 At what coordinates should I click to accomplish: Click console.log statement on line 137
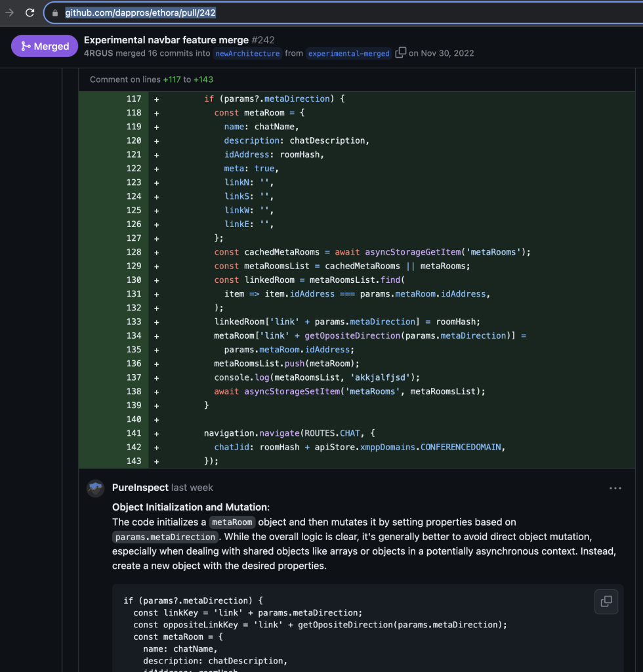click(317, 377)
